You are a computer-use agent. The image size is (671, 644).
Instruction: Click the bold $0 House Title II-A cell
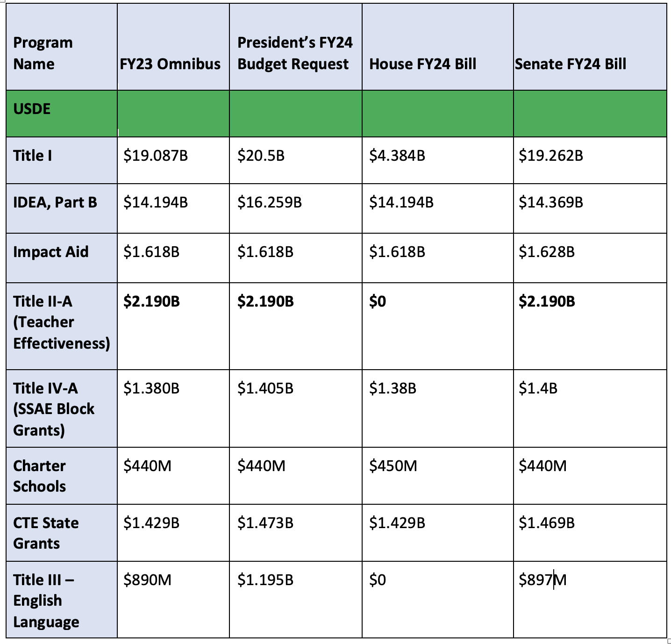point(438,326)
